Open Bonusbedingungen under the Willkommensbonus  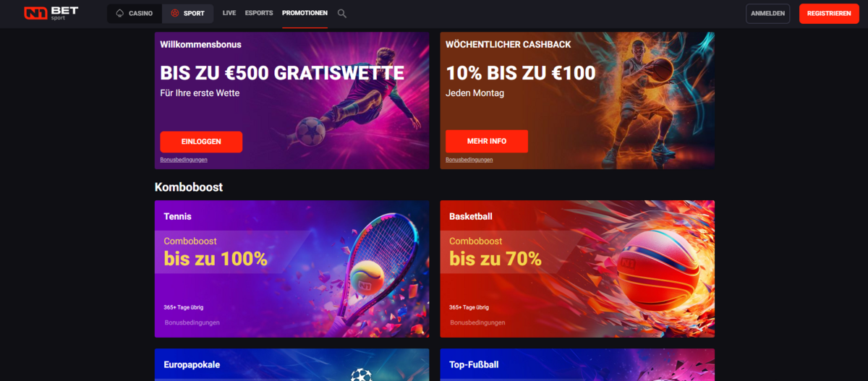pyautogui.click(x=184, y=160)
